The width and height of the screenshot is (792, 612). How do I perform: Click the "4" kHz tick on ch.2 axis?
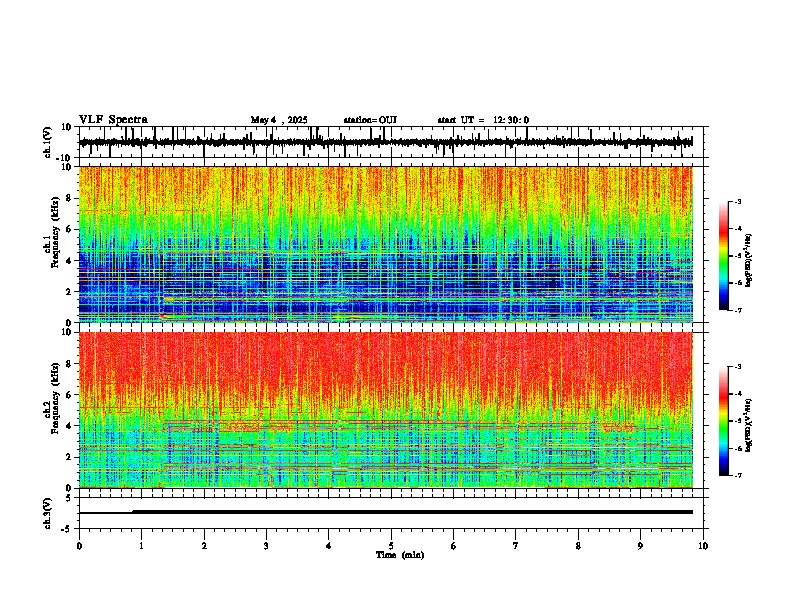pyautogui.click(x=70, y=426)
